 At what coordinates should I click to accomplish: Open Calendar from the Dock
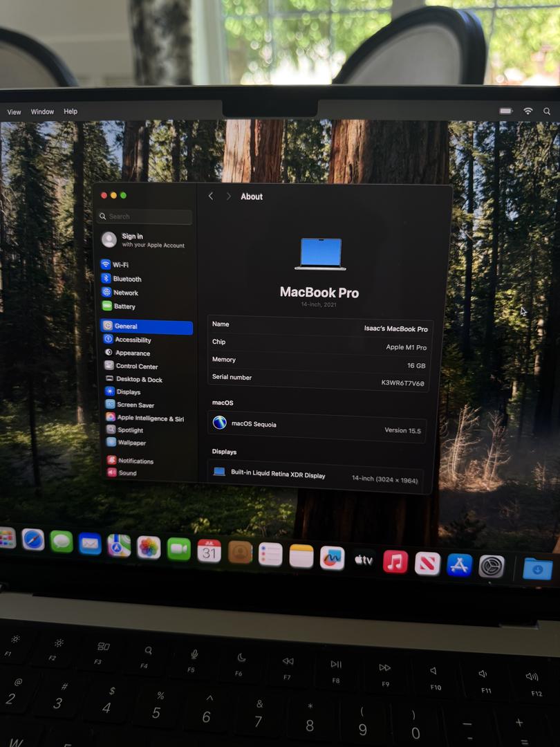(x=209, y=551)
